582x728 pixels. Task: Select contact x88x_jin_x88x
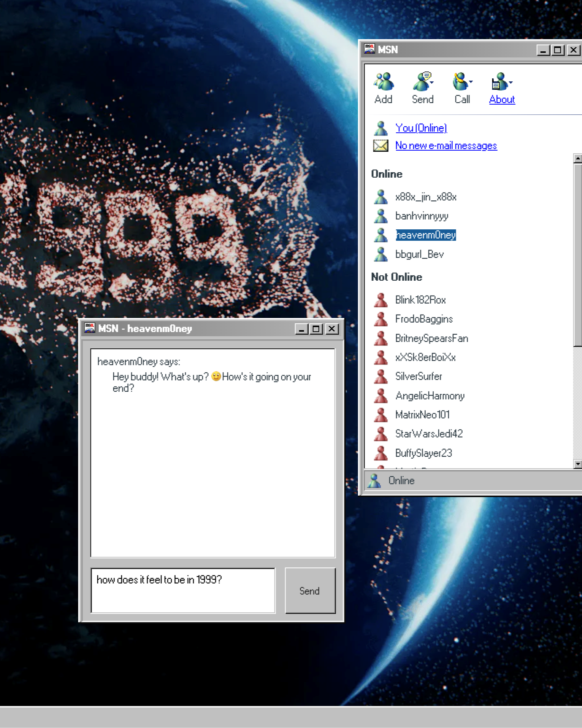tap(426, 197)
